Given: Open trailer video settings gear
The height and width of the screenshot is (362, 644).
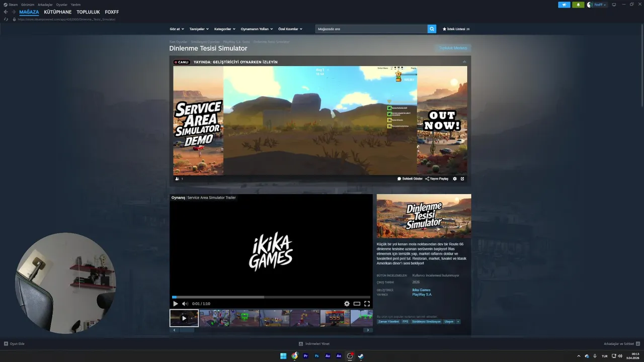Looking at the screenshot, I should (x=347, y=304).
